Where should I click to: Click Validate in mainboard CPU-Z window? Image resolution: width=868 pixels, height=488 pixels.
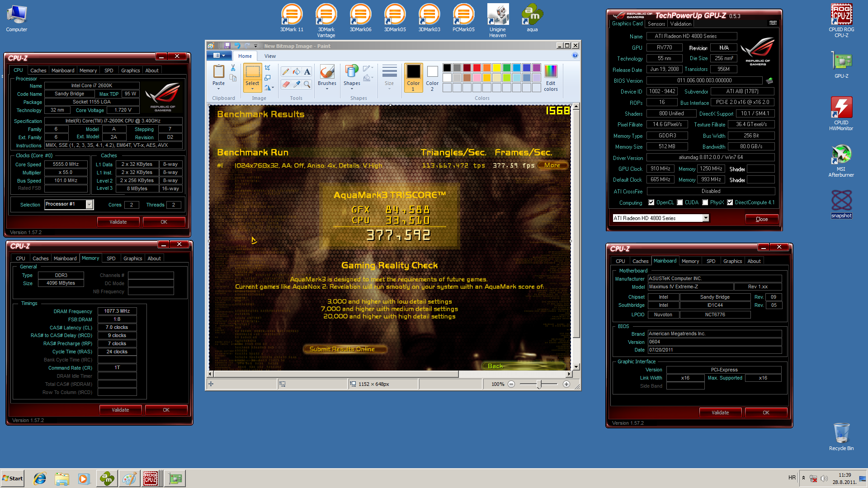coord(720,413)
